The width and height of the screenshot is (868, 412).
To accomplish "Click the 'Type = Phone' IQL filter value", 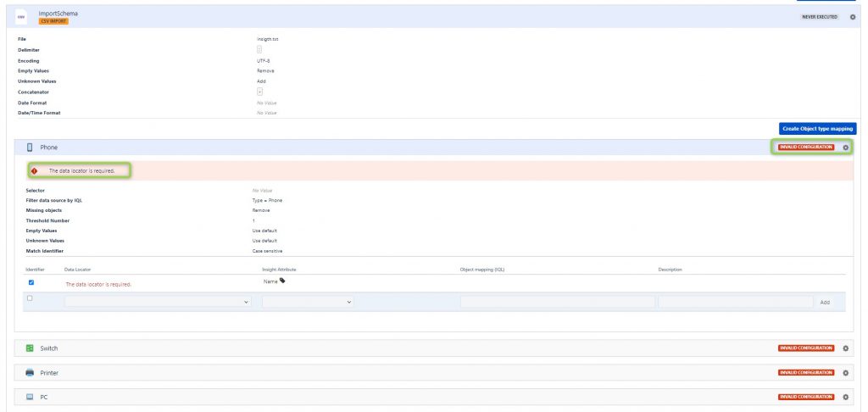I will tap(267, 200).
